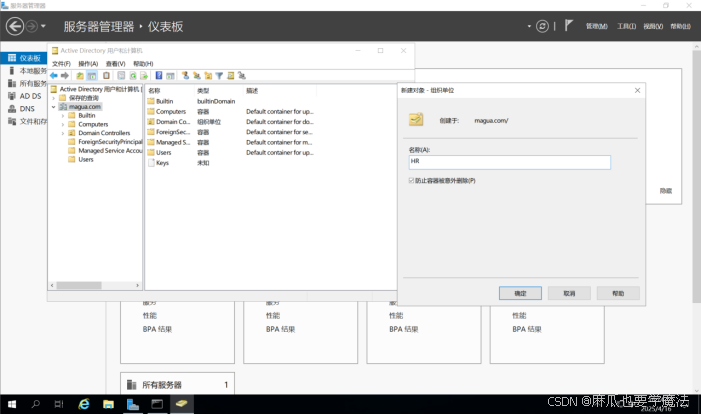Open Help via blue question-mark icon

(x=159, y=76)
